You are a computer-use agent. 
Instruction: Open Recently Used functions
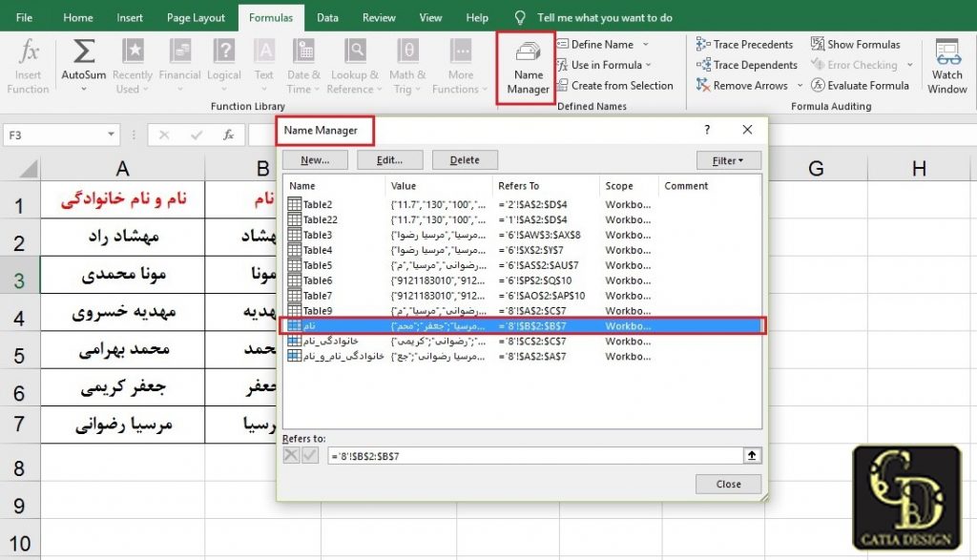tap(132, 66)
